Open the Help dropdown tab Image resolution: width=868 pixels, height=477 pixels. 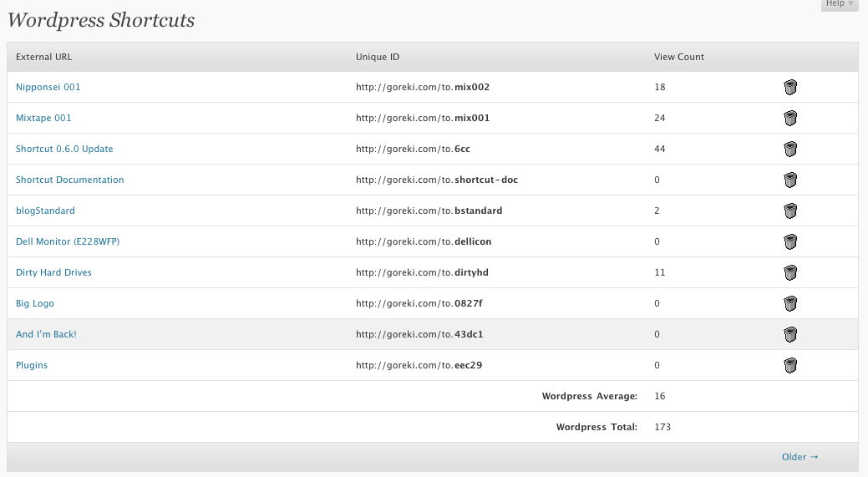coord(840,4)
